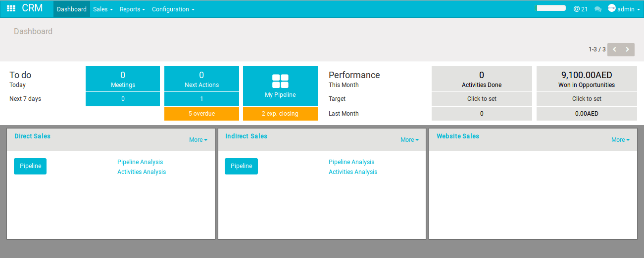View 2 exp. closing opportunities
The width and height of the screenshot is (644, 258).
click(280, 114)
